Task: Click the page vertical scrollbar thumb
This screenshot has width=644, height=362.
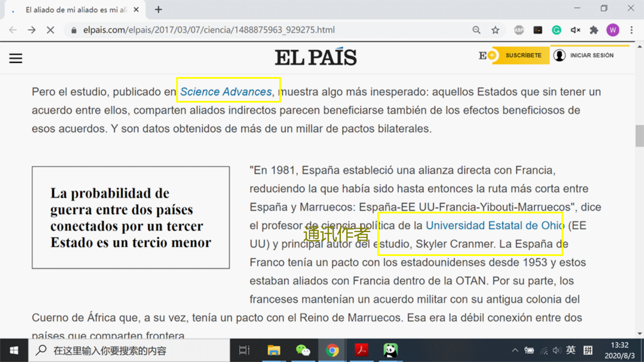Action: click(x=639, y=136)
